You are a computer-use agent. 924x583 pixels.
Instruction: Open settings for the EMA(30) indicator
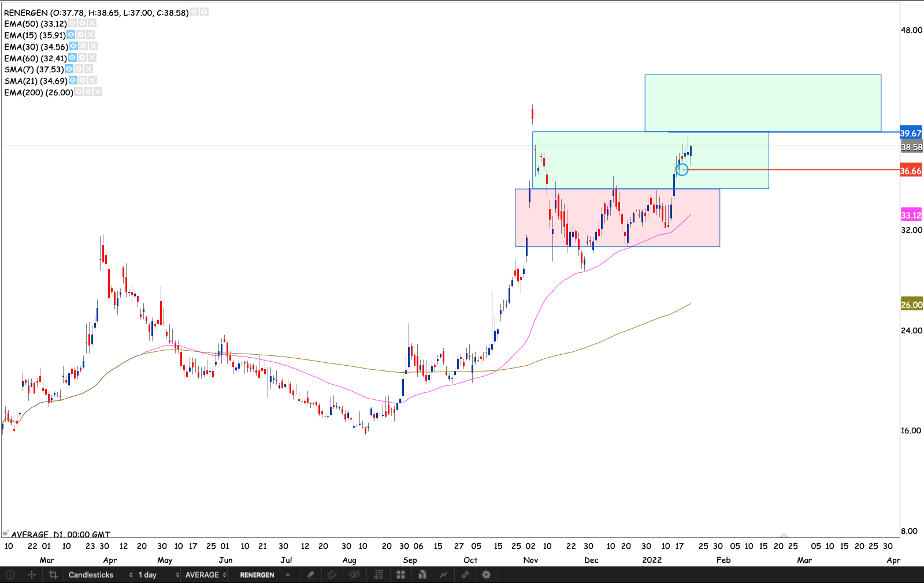[x=83, y=46]
